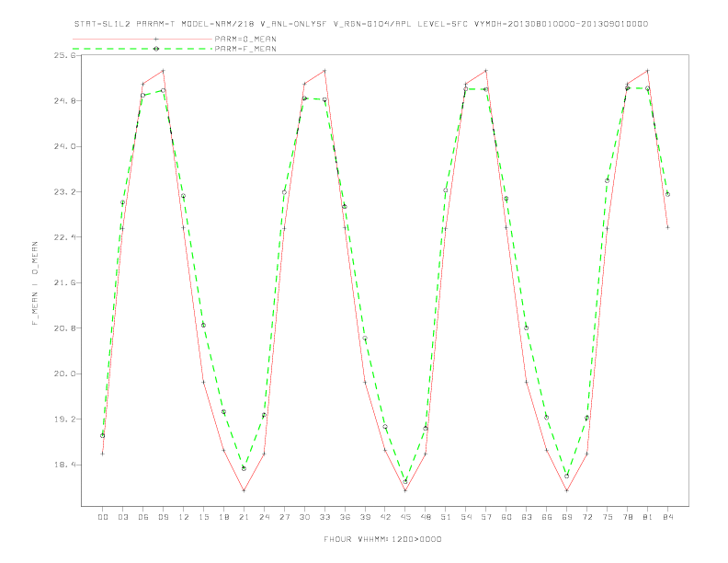This screenshot has height=563, width=728.
Task: Click the x-axis tick label 21
Action: pyautogui.click(x=244, y=517)
